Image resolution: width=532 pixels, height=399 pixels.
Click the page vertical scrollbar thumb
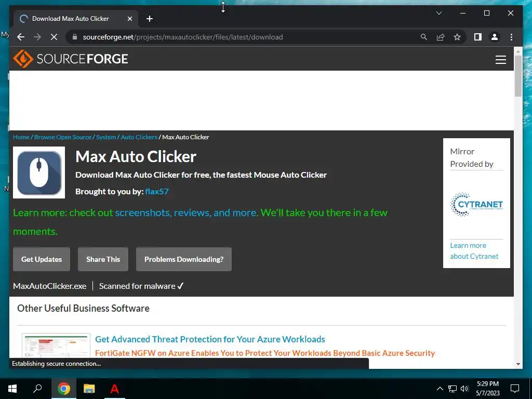point(518,76)
